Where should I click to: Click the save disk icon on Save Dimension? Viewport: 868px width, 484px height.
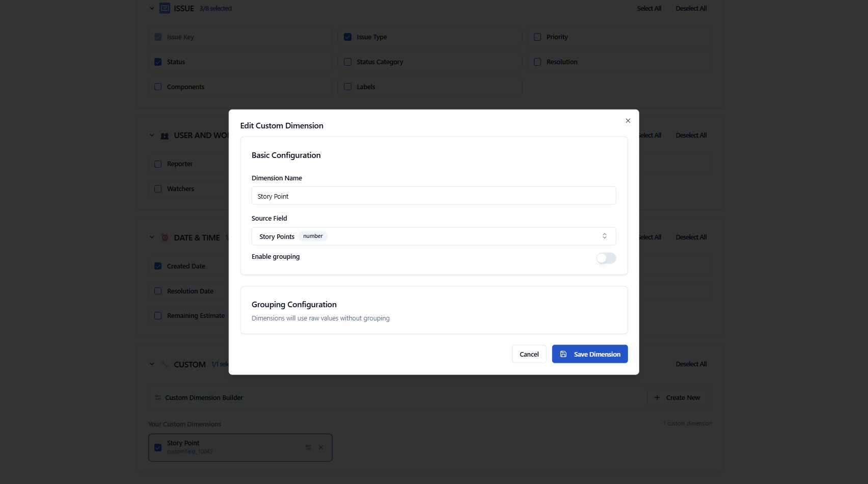tap(563, 354)
